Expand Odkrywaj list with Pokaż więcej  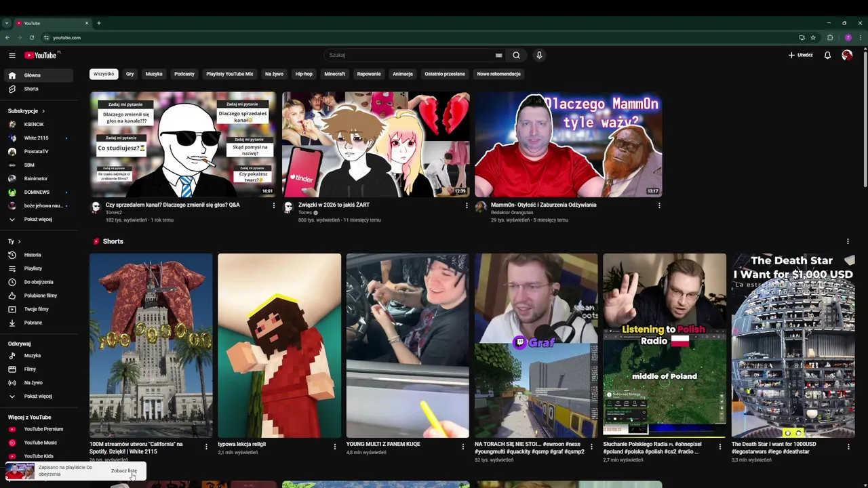click(x=38, y=396)
